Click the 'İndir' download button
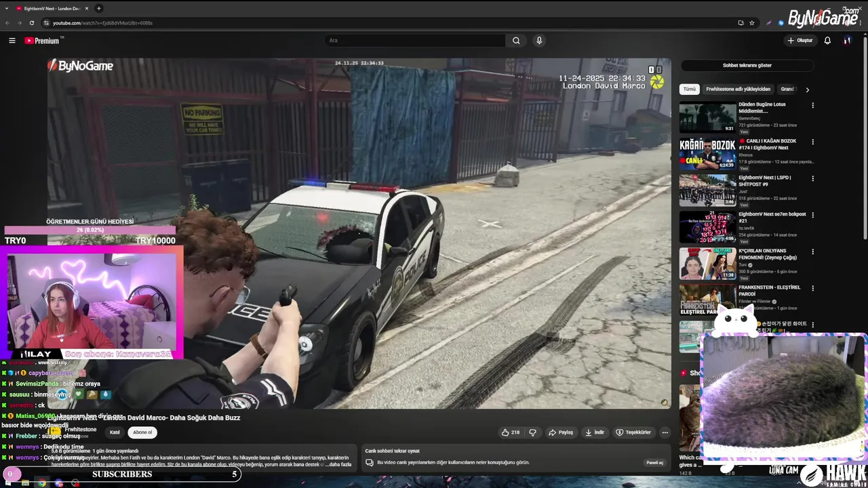 click(x=594, y=432)
